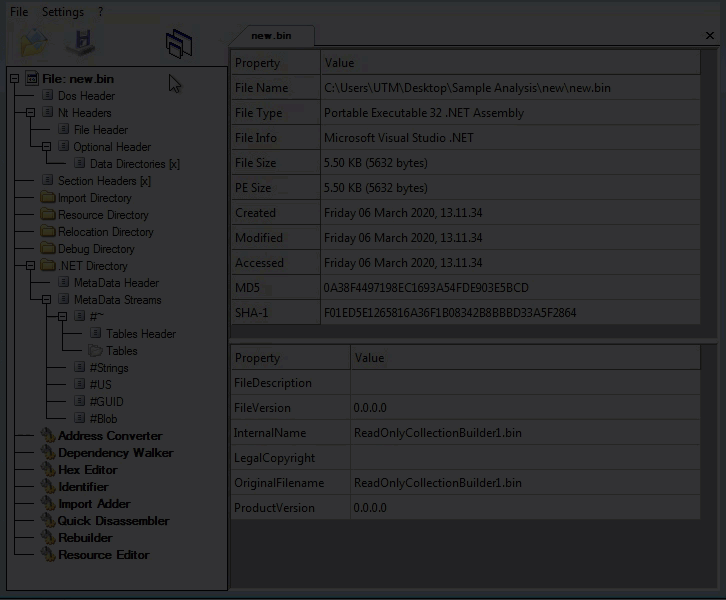726x600 pixels.
Task: Collapse the MetaData Streams node
Action: pyautogui.click(x=46, y=300)
